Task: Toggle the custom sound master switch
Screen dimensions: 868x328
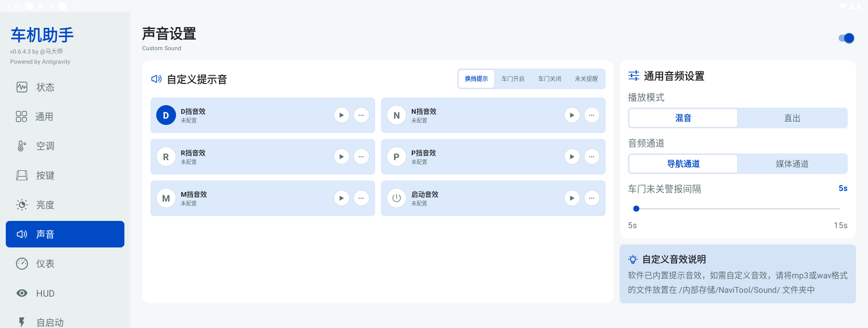Action: click(846, 38)
